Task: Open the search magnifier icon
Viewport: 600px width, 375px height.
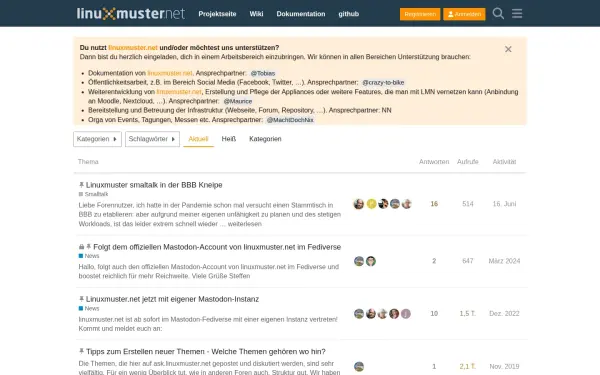Action: 498,14
